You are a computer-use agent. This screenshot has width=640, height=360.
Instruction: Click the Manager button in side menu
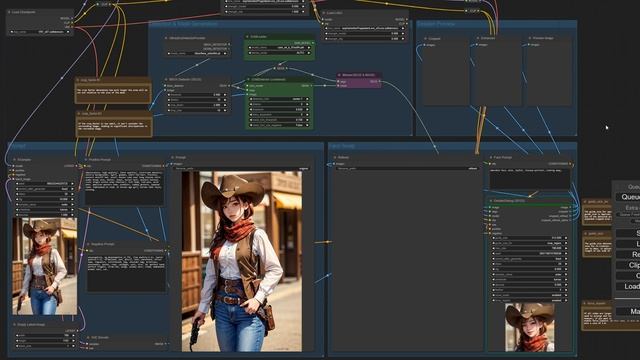[x=628, y=311]
